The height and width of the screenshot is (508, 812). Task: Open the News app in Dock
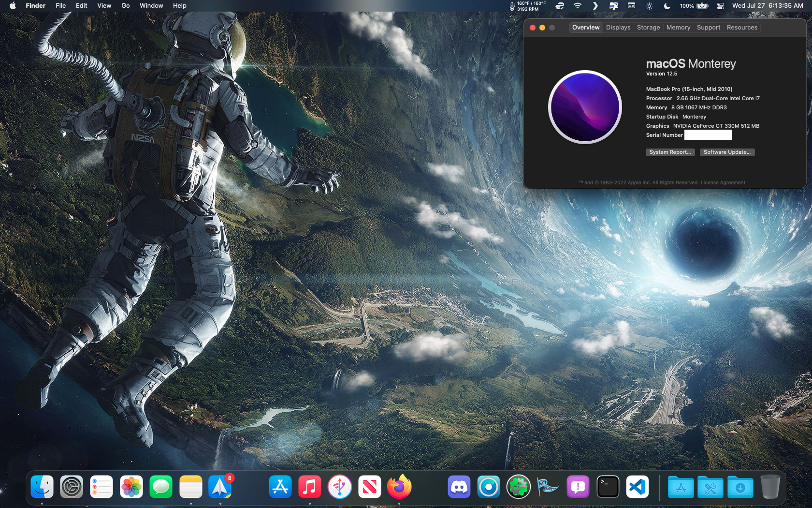point(370,487)
